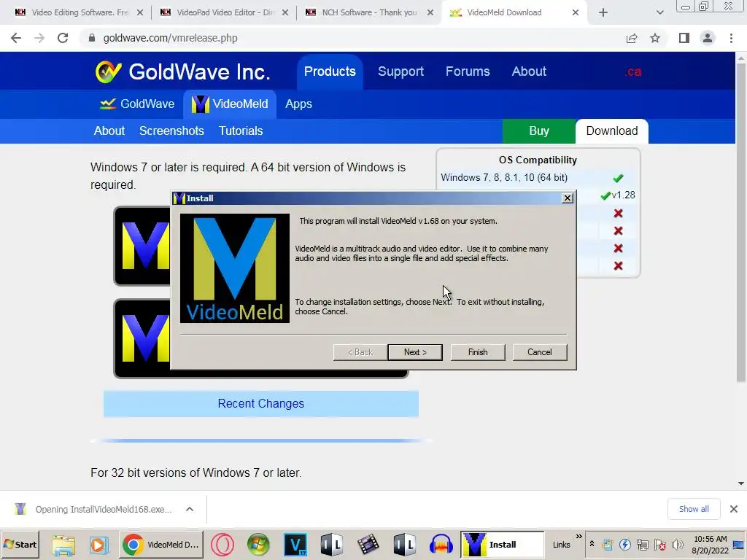
Task: Expand the Links toolbar chevron
Action: pyautogui.click(x=578, y=537)
